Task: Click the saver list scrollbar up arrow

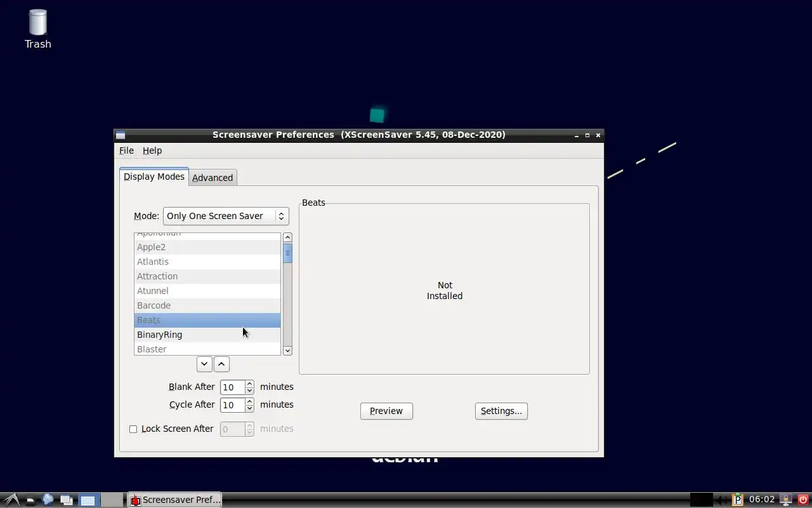Action: [x=287, y=237]
